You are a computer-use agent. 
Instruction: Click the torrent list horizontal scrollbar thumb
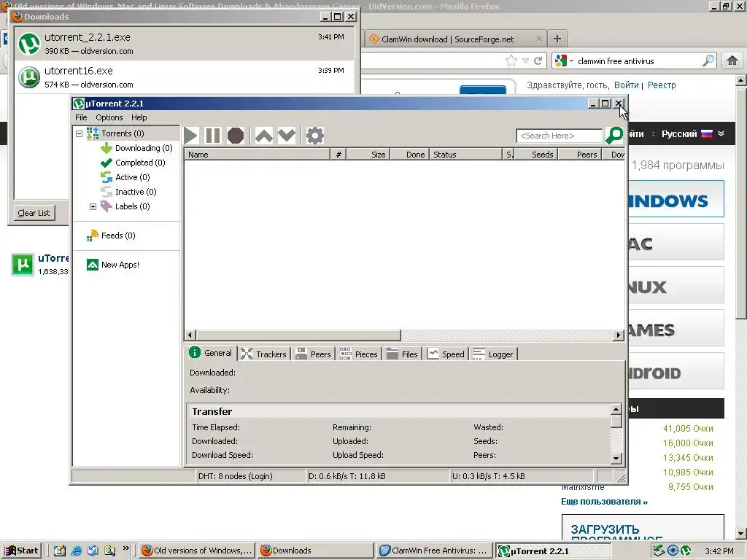click(x=298, y=335)
